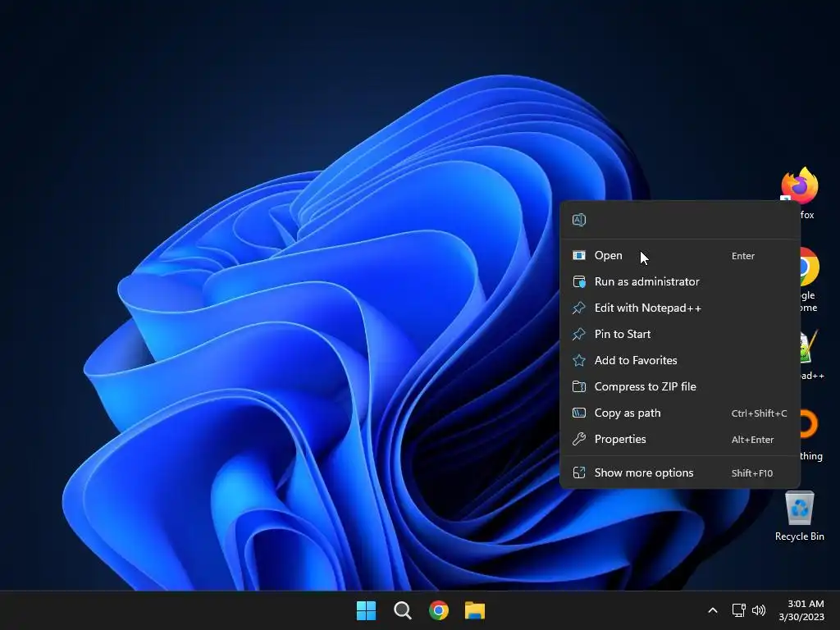Image resolution: width=840 pixels, height=630 pixels.
Task: Click the path icon beside Copy as path
Action: point(579,413)
